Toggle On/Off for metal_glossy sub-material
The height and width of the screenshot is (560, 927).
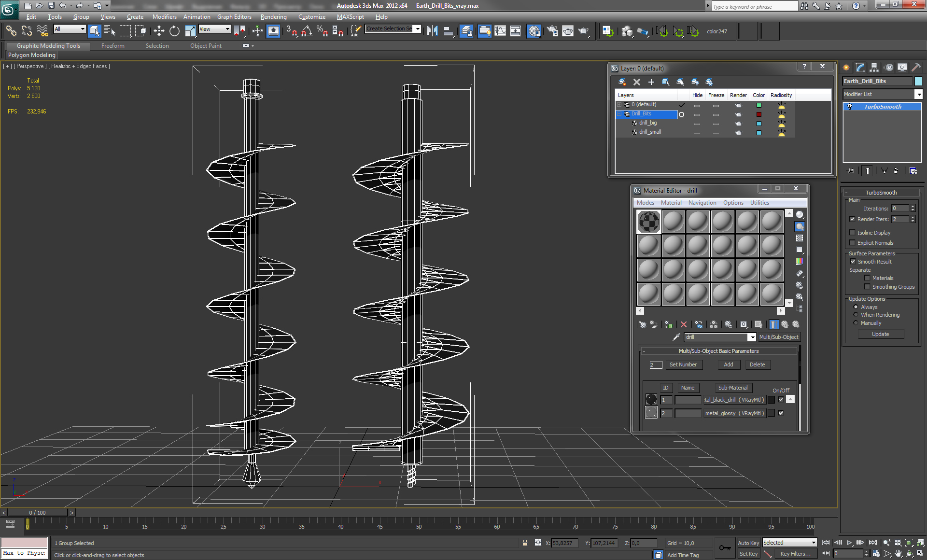[x=781, y=413]
